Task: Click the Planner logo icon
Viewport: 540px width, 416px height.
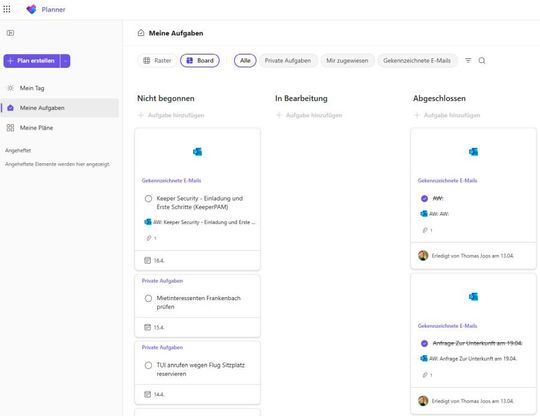Action: [x=31, y=9]
